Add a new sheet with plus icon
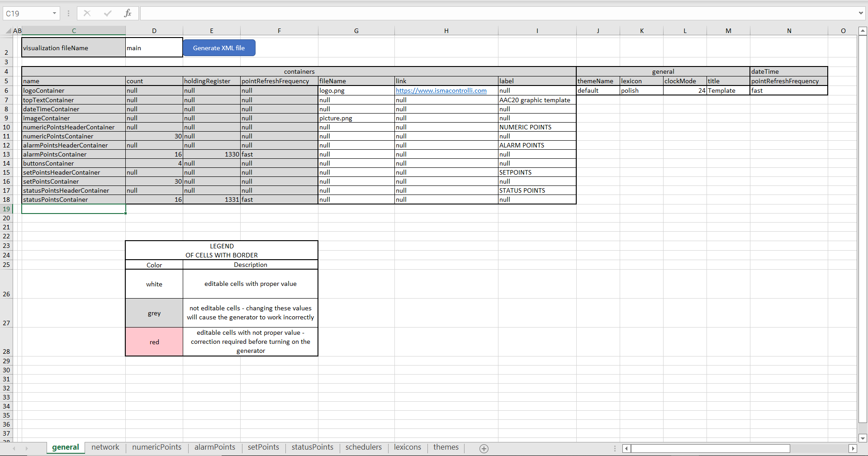Image resolution: width=868 pixels, height=456 pixels. pyautogui.click(x=484, y=448)
